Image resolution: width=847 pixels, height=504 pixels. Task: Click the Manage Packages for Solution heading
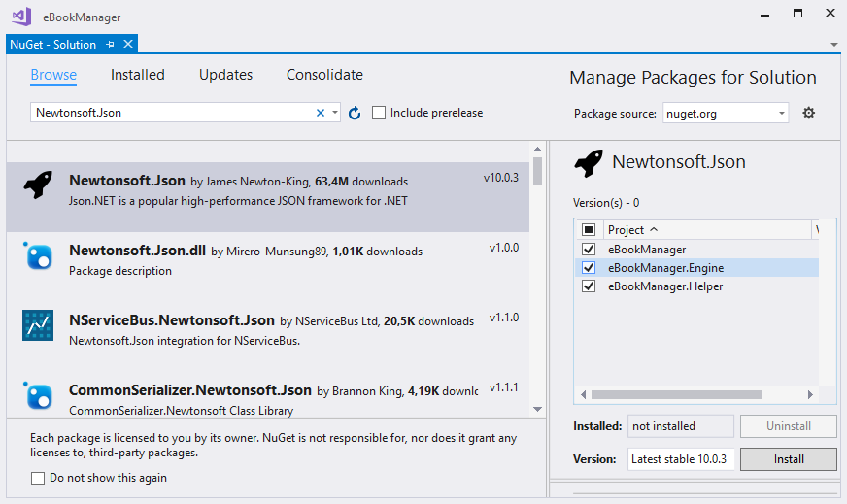click(x=694, y=78)
